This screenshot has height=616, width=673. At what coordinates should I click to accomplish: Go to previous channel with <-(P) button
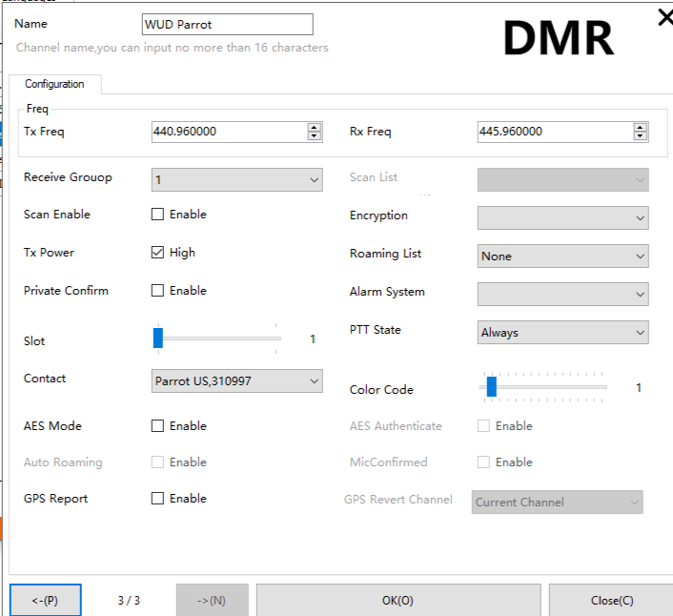[x=45, y=600]
